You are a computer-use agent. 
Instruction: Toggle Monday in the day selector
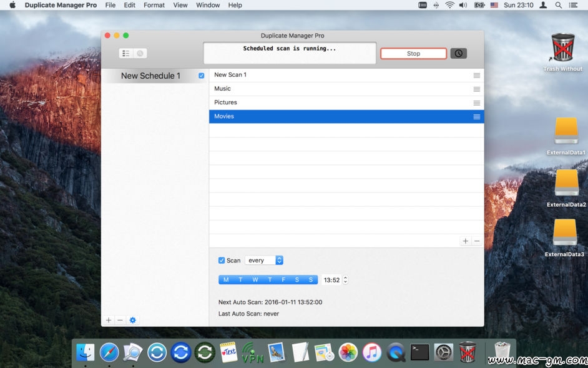[x=226, y=280]
